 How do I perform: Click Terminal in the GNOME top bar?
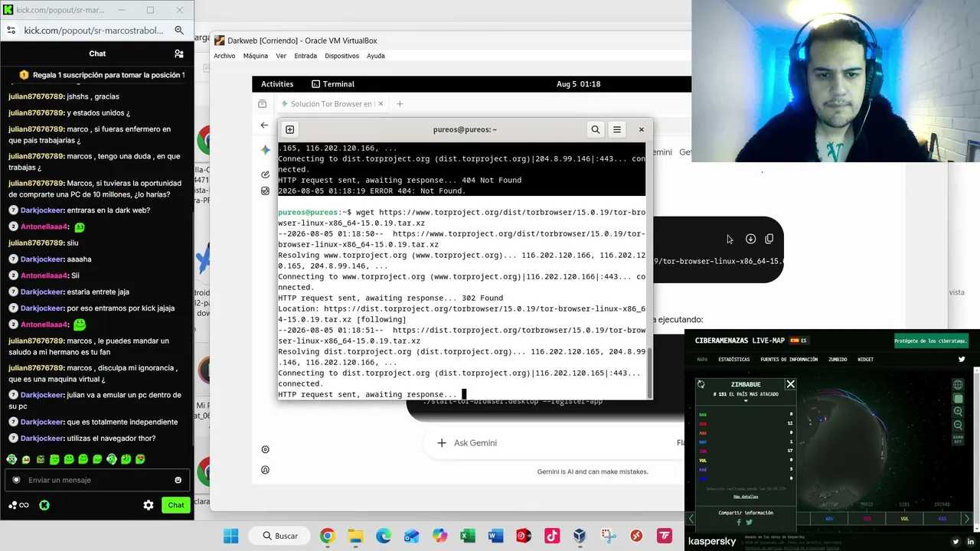pyautogui.click(x=332, y=84)
